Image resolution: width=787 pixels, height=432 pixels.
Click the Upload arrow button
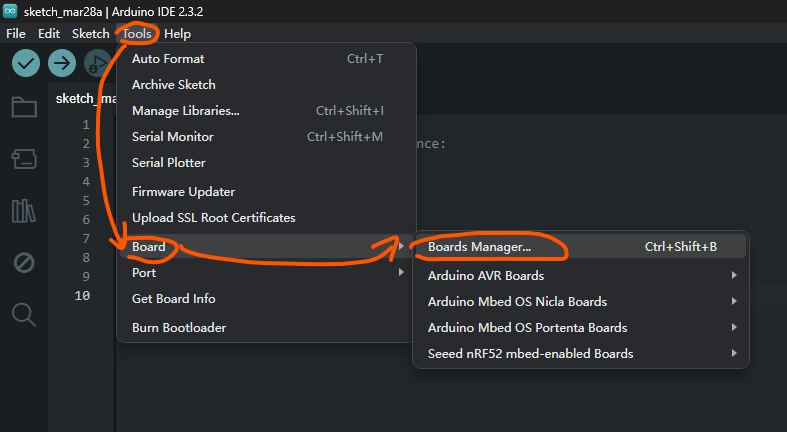click(62, 63)
